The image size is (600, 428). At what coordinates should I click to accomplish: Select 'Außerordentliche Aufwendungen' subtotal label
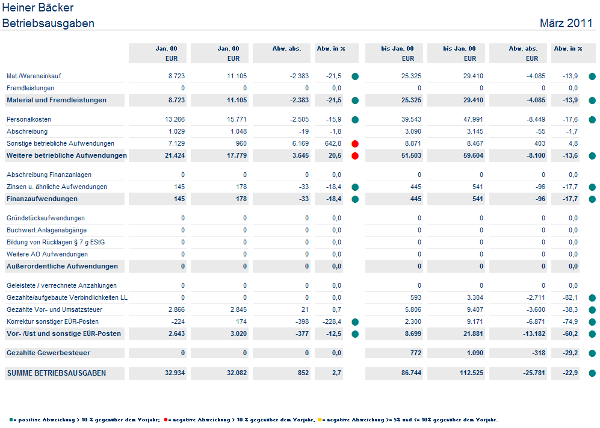[x=62, y=266]
